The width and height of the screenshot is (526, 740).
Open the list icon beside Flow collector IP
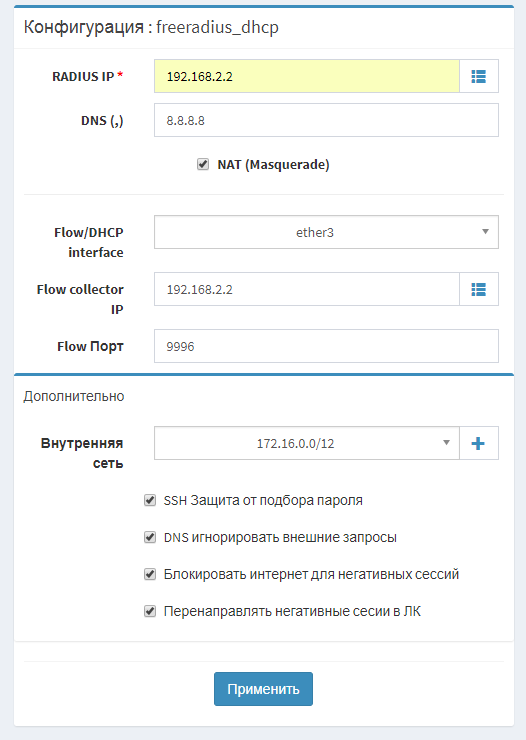point(478,289)
